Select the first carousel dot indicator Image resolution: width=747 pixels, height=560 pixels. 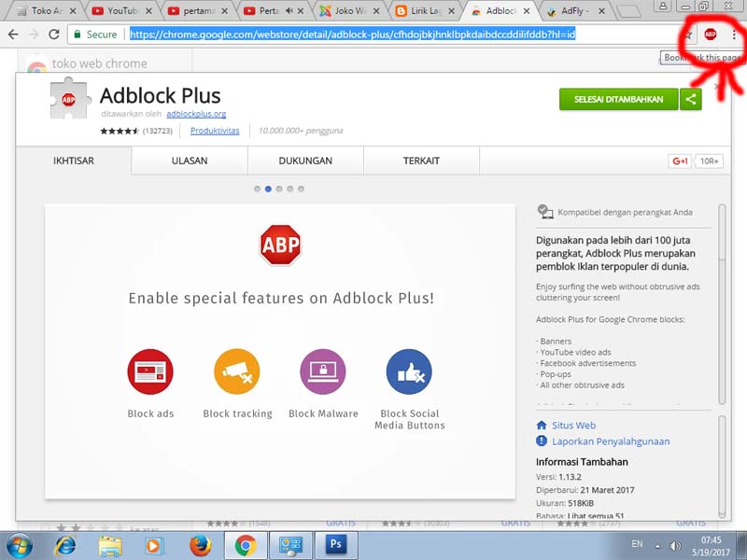click(258, 189)
